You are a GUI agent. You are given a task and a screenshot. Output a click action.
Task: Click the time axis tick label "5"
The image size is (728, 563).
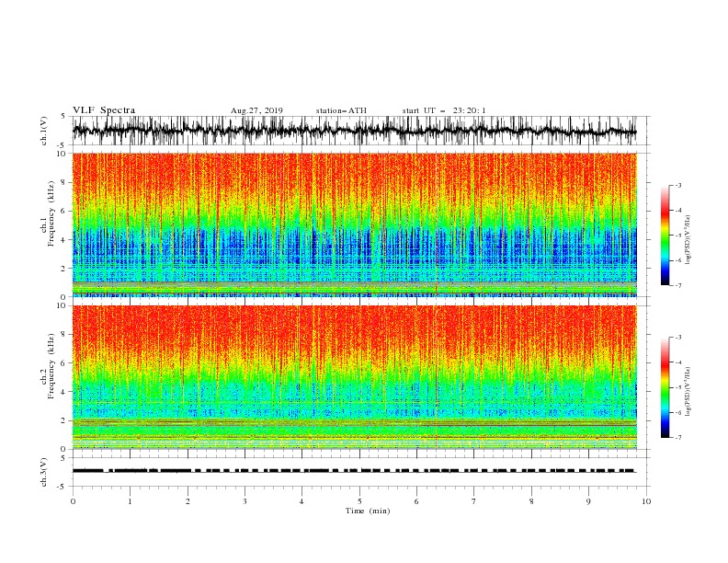point(359,501)
